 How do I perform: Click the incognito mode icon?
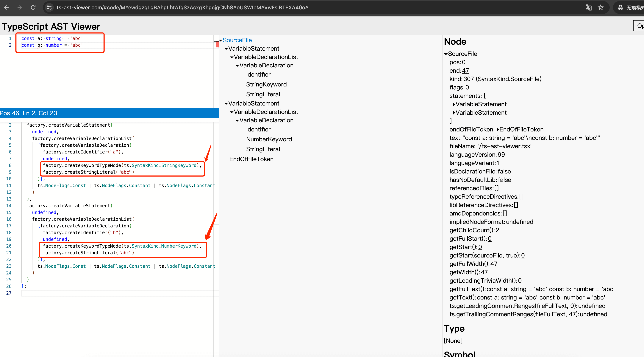pyautogui.click(x=620, y=7)
